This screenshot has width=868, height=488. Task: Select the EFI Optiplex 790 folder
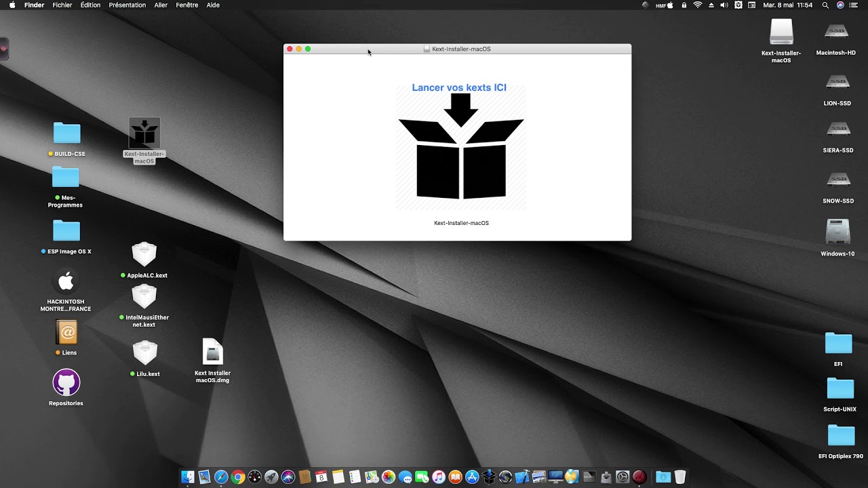(841, 436)
